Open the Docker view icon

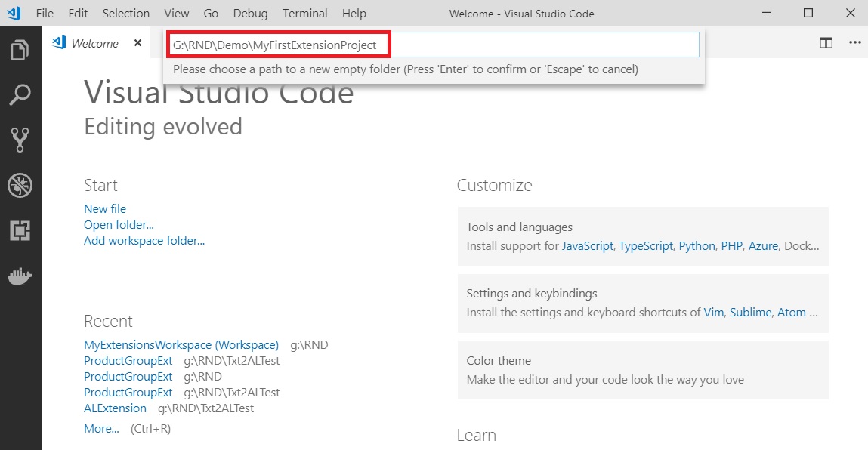tap(20, 276)
